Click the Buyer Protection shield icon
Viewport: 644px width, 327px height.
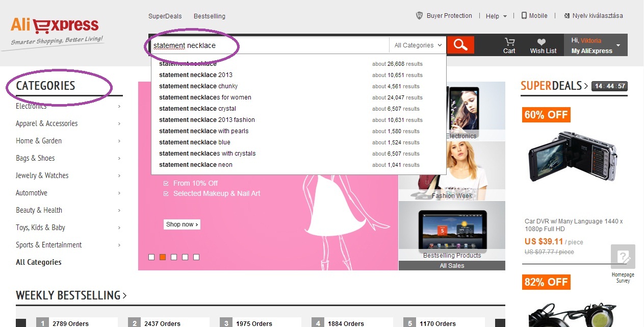(x=420, y=16)
